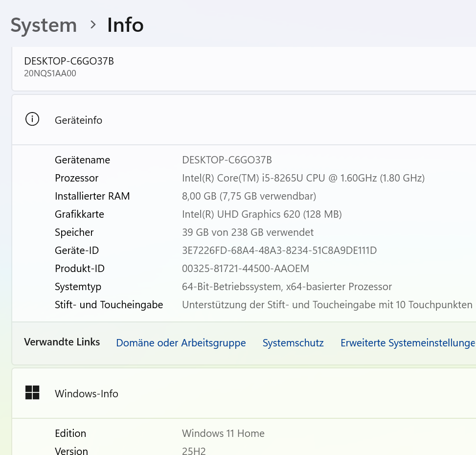
Task: Click the Gerätename label
Action: [x=82, y=160]
